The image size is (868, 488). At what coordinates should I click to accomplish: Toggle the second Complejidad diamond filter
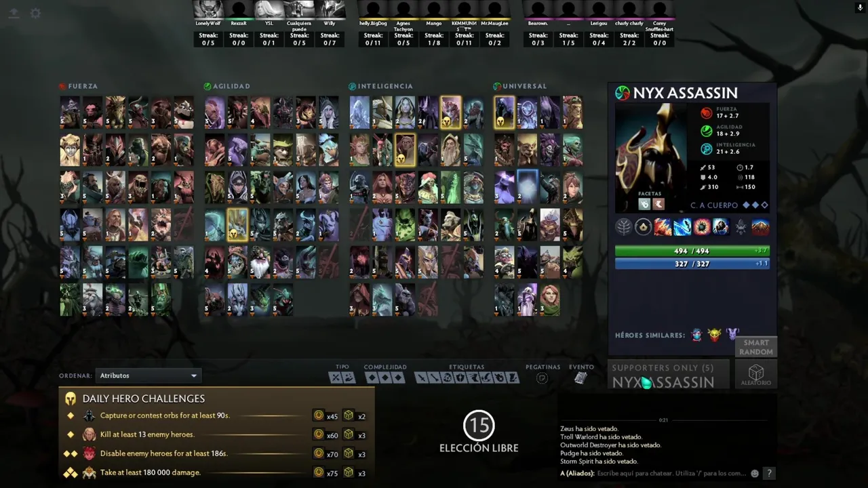(x=385, y=378)
